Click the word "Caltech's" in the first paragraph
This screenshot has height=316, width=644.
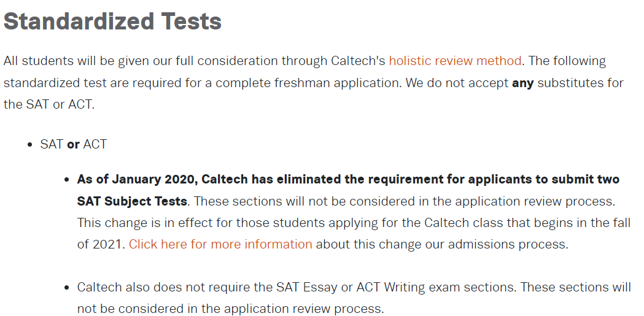(x=358, y=61)
